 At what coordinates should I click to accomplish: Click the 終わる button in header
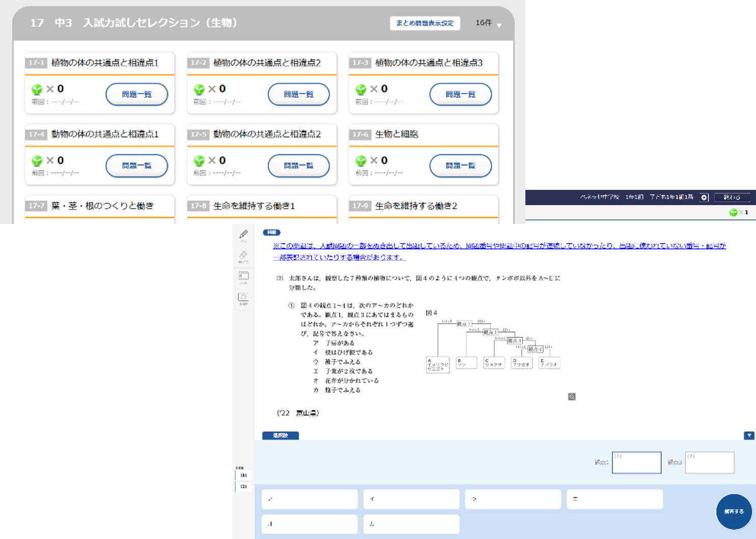click(x=732, y=197)
